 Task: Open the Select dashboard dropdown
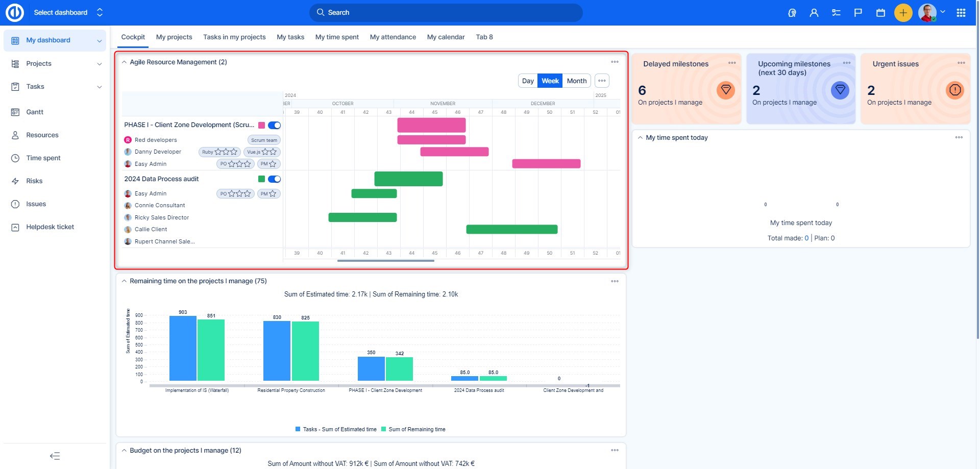(x=68, y=13)
